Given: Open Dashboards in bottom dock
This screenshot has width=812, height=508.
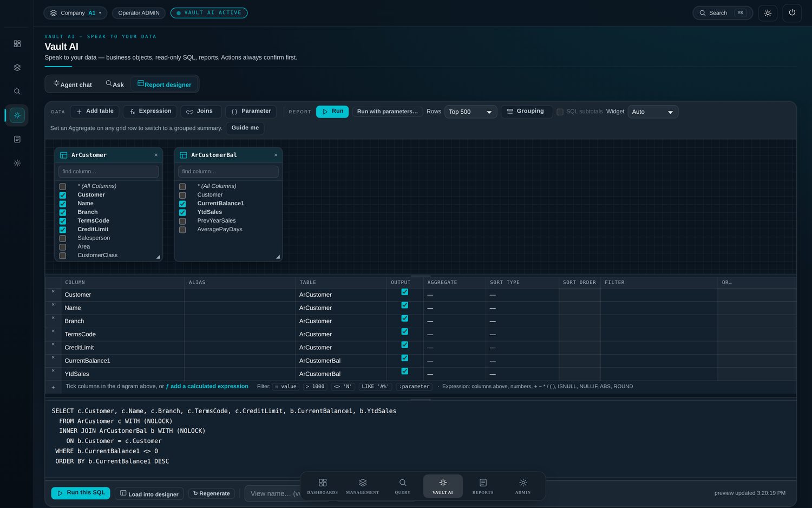Looking at the screenshot, I should click(323, 486).
